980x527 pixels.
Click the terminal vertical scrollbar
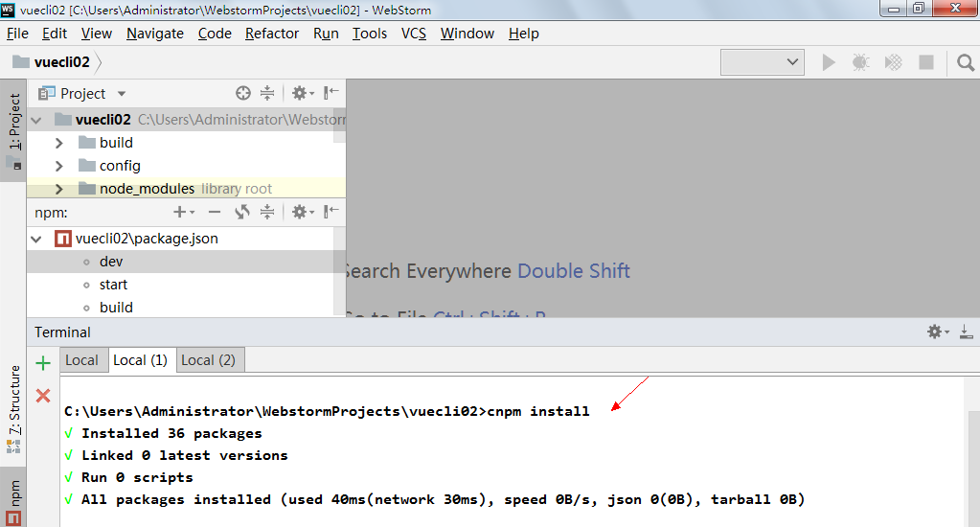coord(974,469)
